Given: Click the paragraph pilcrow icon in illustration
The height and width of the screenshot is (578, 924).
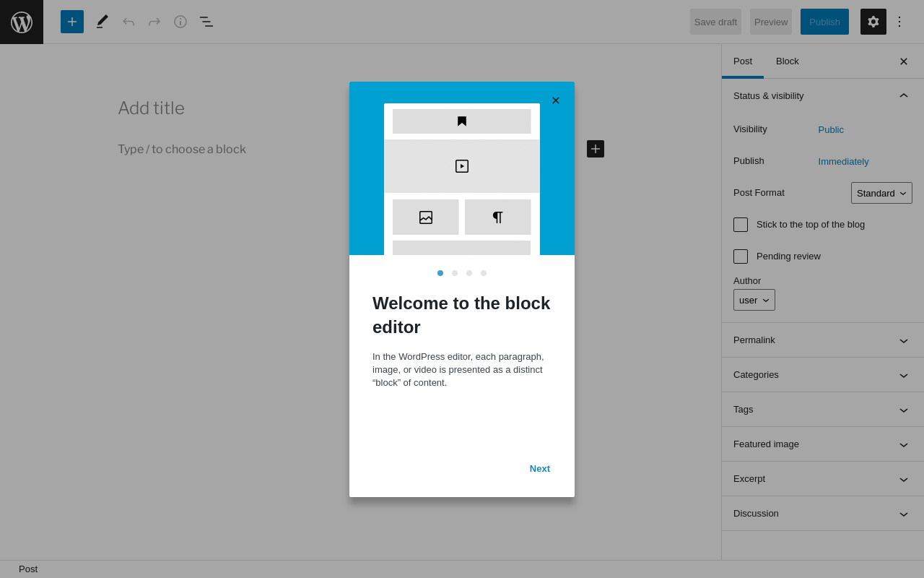Looking at the screenshot, I should [497, 217].
